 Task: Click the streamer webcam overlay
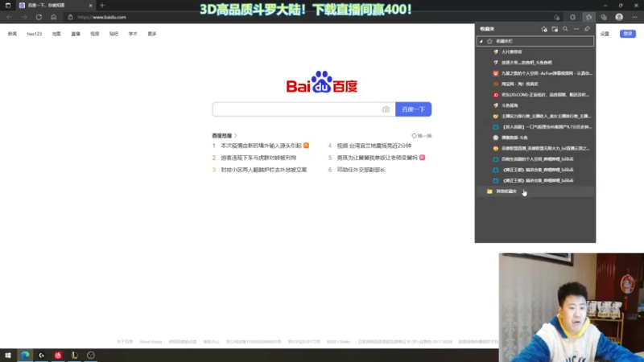(x=572, y=307)
